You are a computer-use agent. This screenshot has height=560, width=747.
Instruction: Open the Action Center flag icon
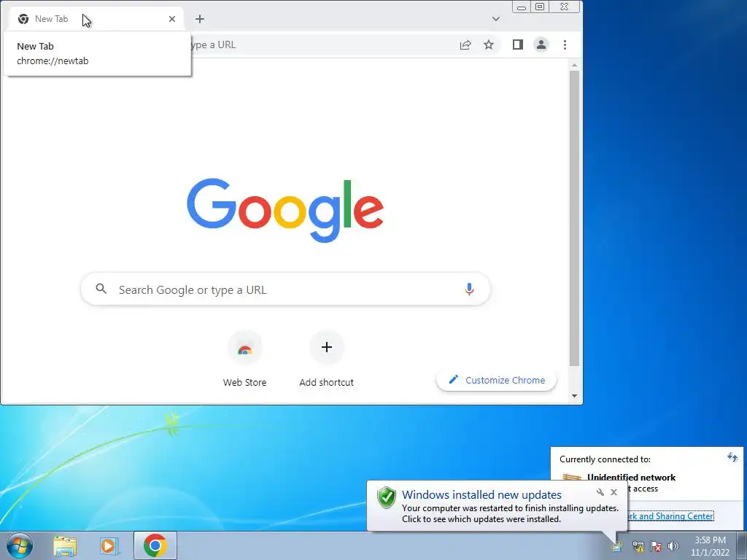click(656, 546)
